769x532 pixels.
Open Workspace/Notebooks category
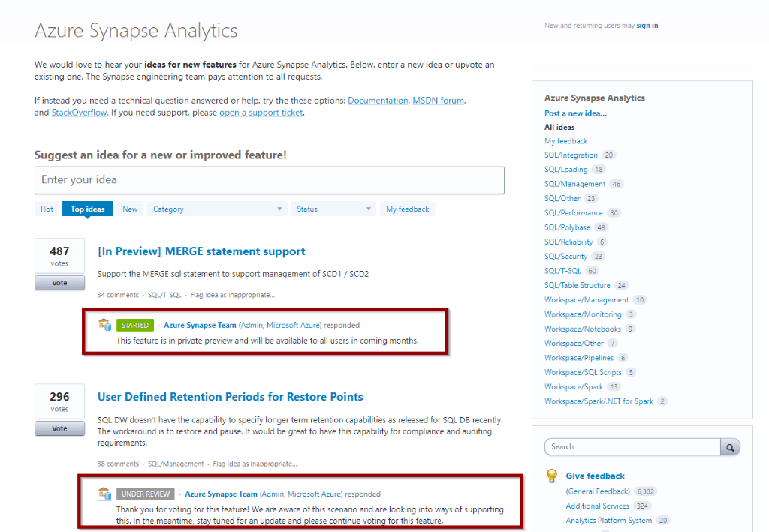click(x=583, y=329)
